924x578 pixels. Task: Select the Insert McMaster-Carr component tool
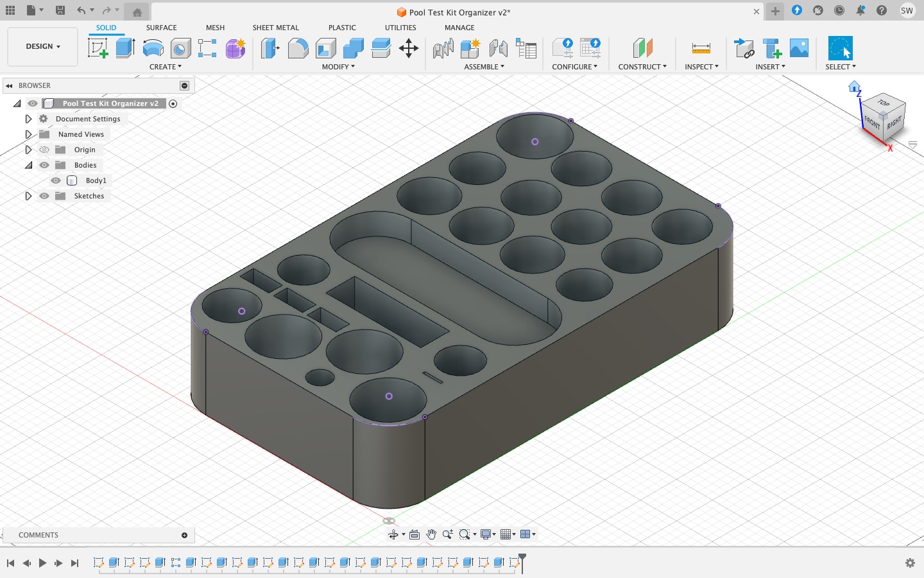click(x=772, y=48)
